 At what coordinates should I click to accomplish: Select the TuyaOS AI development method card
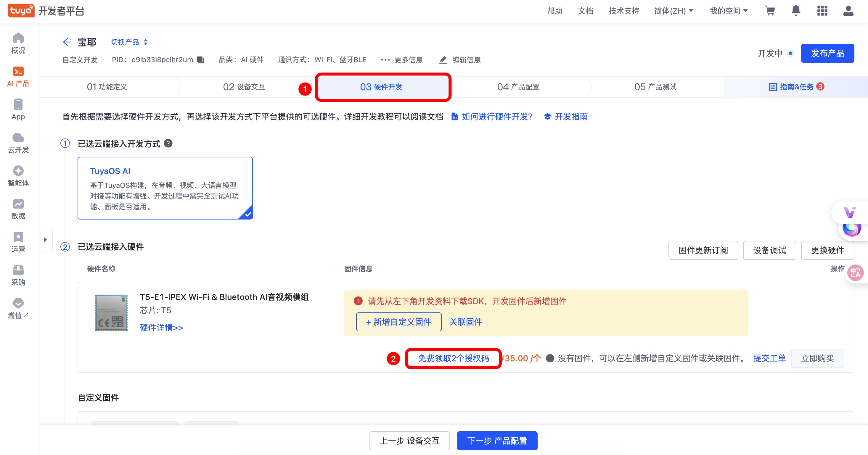point(165,188)
